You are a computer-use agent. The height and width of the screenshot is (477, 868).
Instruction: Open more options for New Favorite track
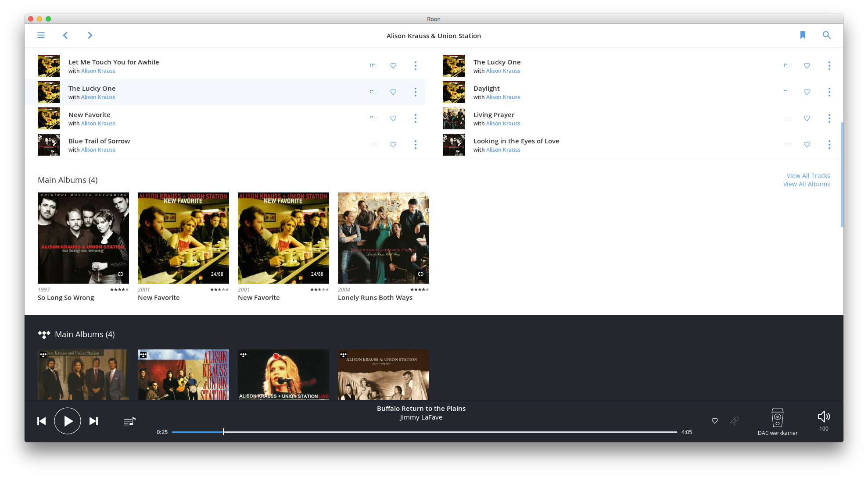coord(416,118)
